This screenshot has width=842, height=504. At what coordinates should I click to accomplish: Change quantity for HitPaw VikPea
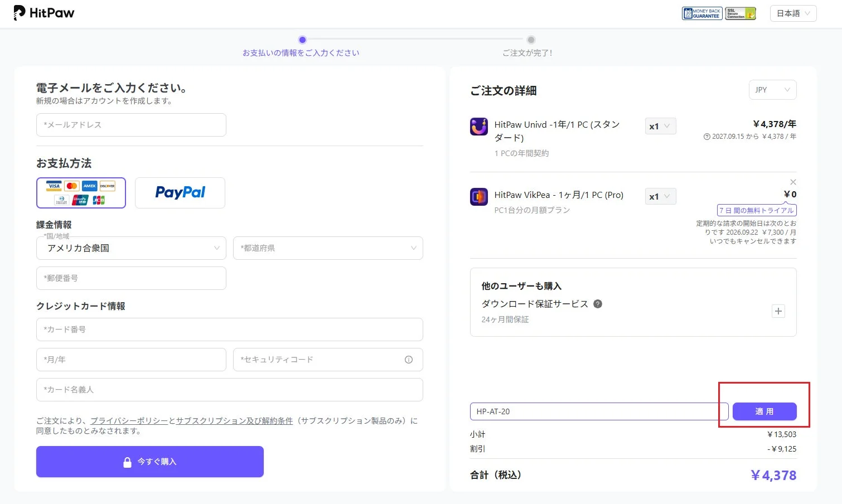coord(660,196)
